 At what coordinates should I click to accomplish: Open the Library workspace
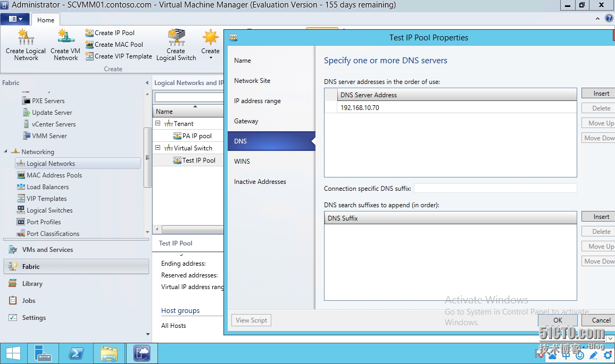76,284
